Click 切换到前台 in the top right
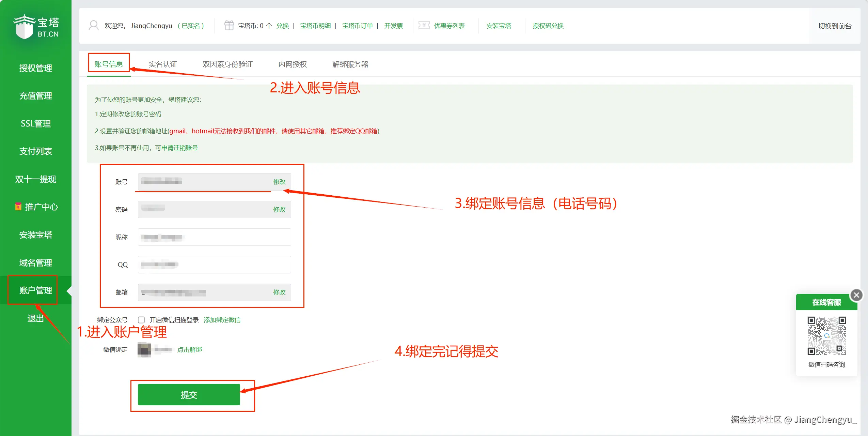 point(834,26)
